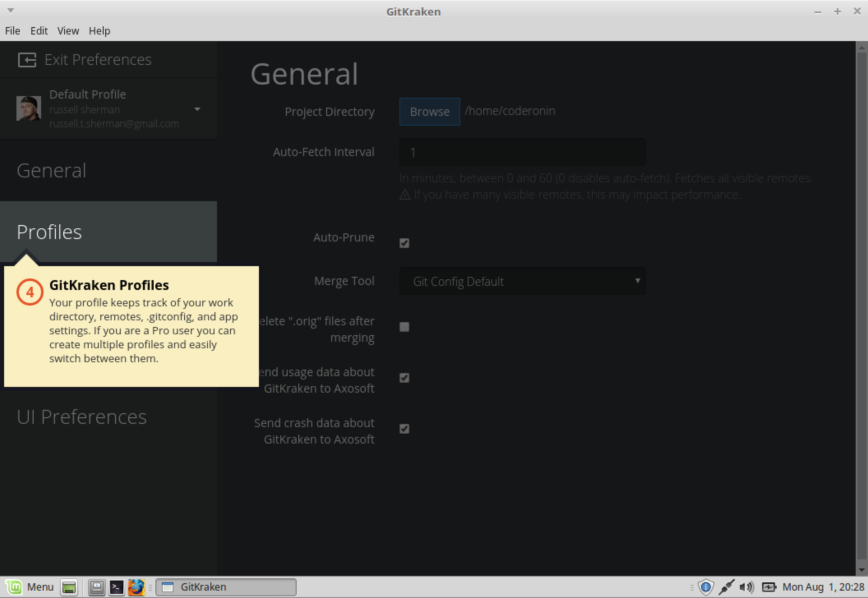Open the File menu
This screenshot has width=868, height=598.
[12, 31]
